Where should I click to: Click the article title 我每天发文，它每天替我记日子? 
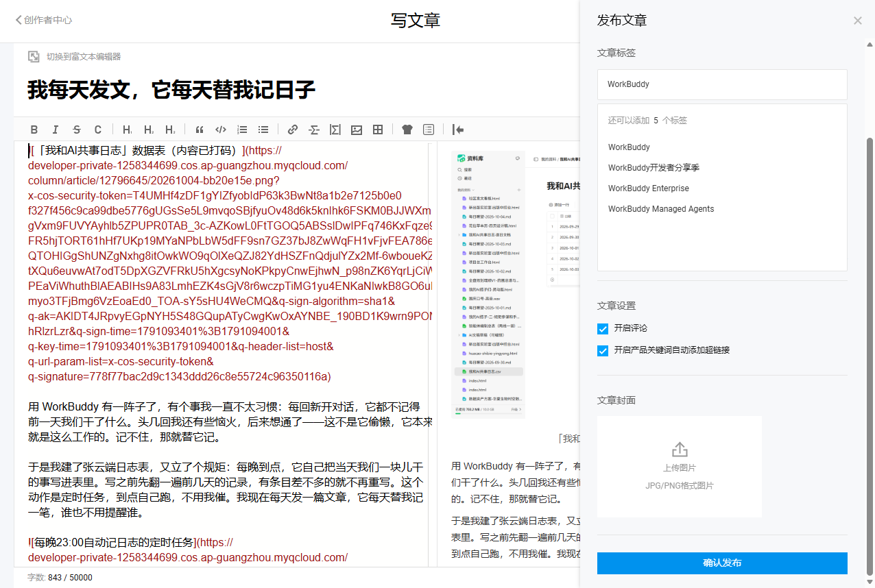click(x=171, y=90)
